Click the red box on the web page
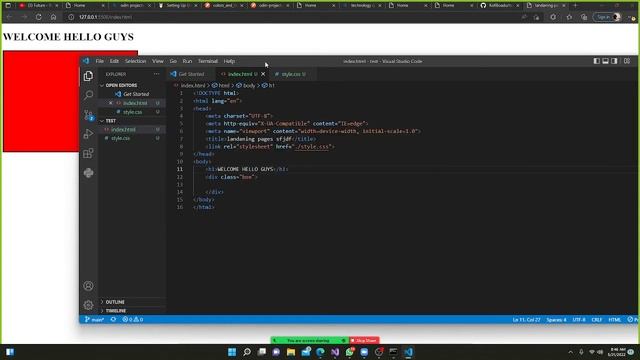The width and height of the screenshot is (640, 360). [x=41, y=101]
